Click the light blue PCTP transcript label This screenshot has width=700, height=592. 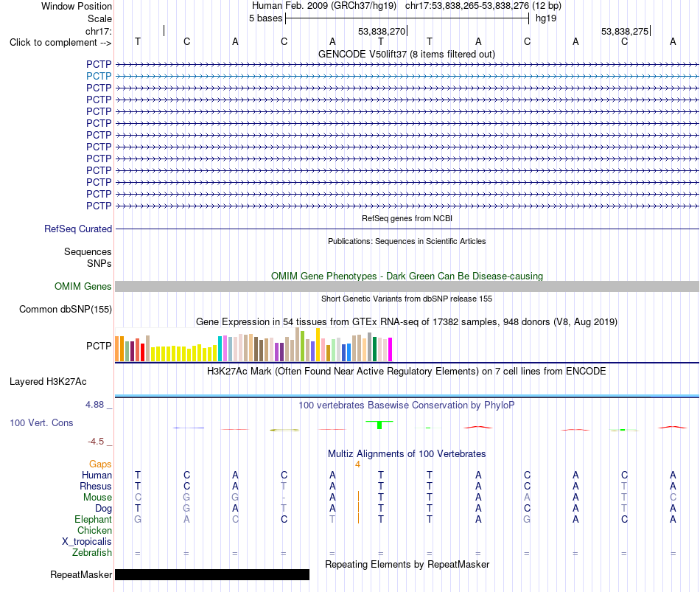[x=99, y=76]
